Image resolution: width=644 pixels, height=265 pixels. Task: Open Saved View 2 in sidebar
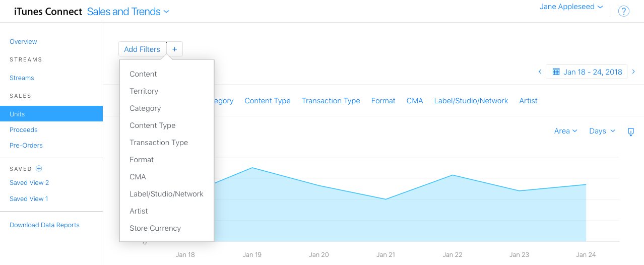tap(29, 183)
